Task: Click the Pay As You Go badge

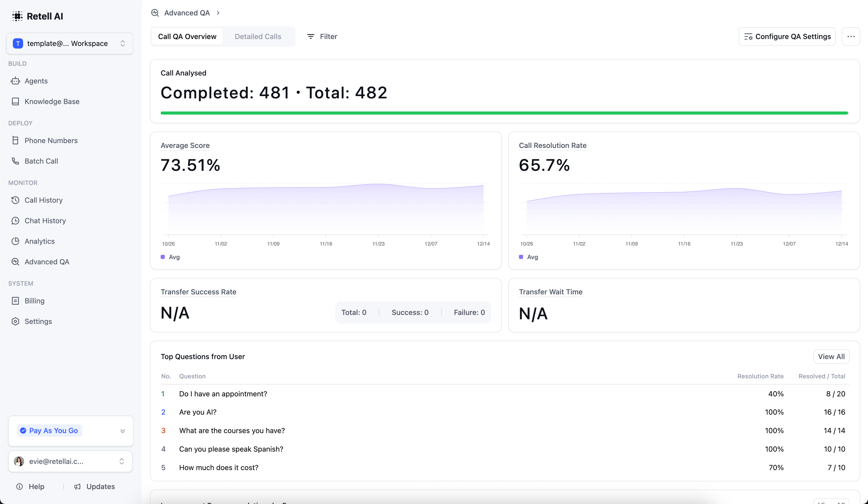Action: point(49,430)
